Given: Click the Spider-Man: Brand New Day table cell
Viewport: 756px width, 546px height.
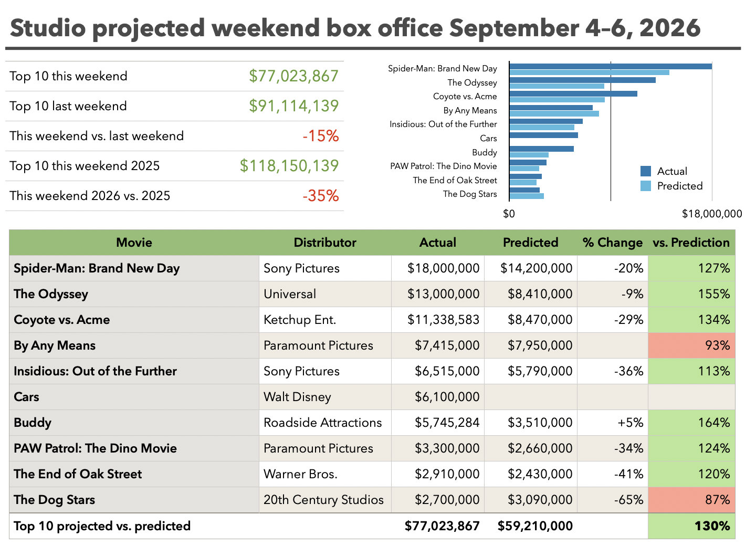Looking at the screenshot, I should click(134, 268).
